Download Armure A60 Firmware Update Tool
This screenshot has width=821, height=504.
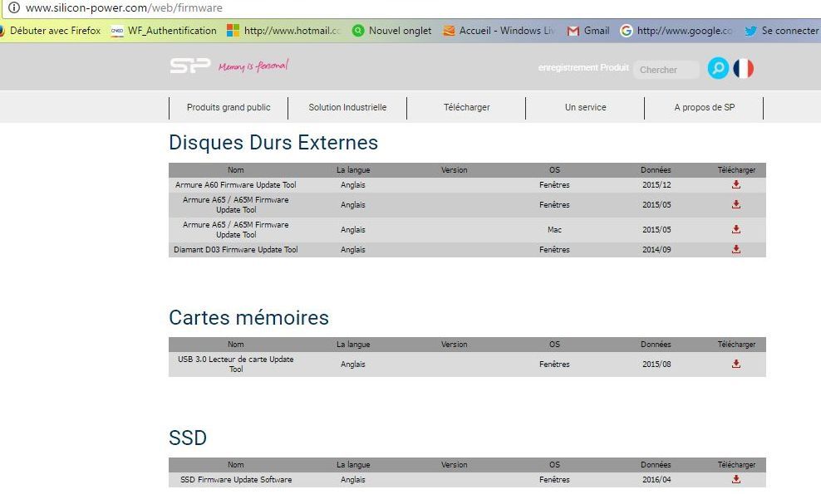736,184
